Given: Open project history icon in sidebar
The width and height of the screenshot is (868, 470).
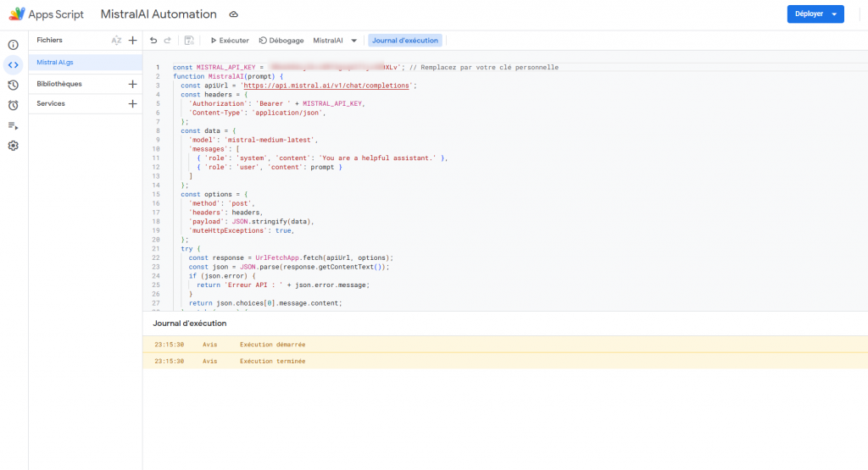Looking at the screenshot, I should click(x=13, y=85).
